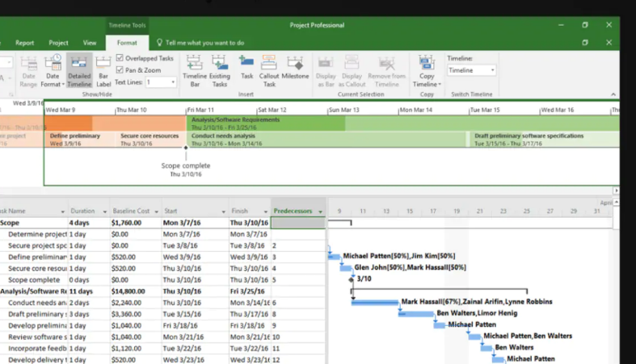Click the Predecessors column header

coord(298,211)
